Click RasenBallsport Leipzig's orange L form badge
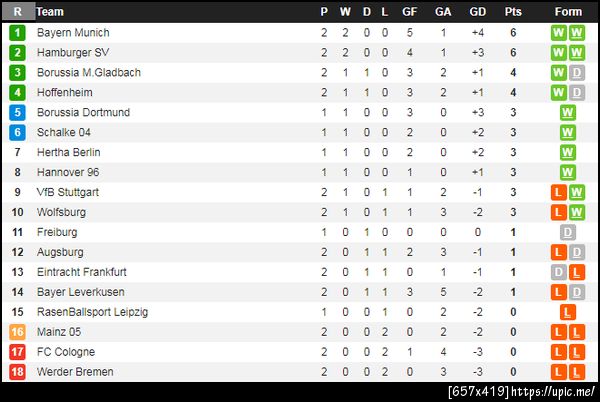This screenshot has height=402, width=600. (x=568, y=312)
